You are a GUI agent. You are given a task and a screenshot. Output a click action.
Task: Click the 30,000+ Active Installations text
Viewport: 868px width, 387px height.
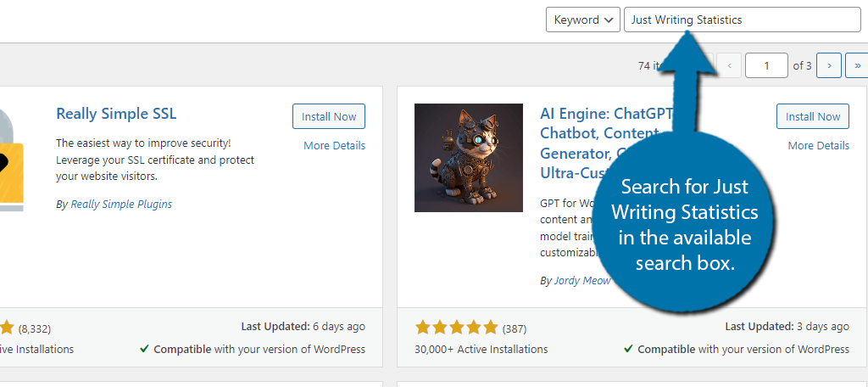click(x=481, y=350)
